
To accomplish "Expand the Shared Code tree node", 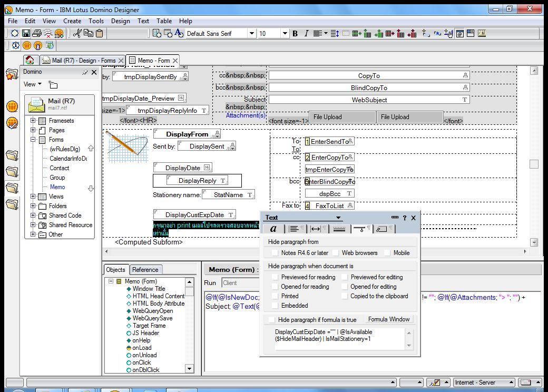I will point(33,215).
